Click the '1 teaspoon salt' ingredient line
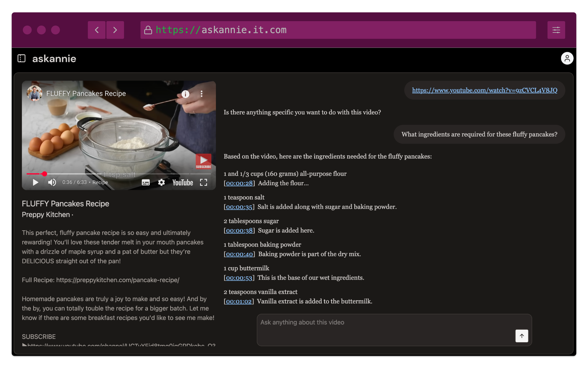The width and height of the screenshot is (588, 368). click(244, 197)
